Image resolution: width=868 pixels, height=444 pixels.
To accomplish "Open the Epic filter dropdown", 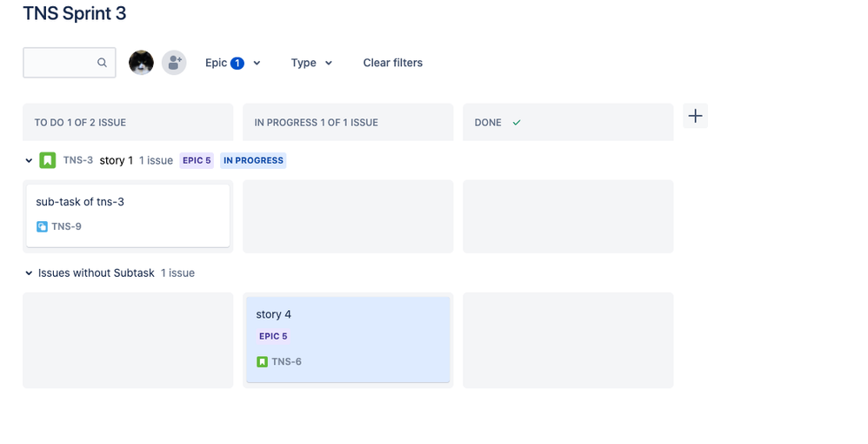I will coord(232,63).
